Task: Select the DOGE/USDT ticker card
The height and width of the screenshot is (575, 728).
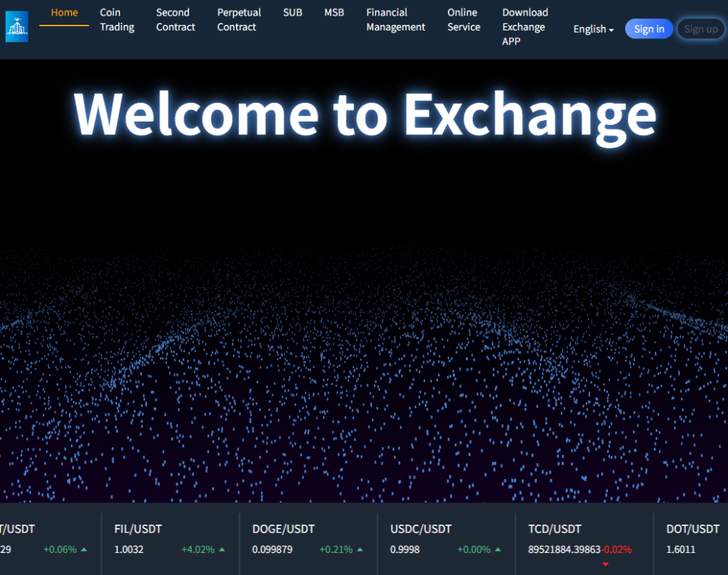Action: [x=308, y=539]
